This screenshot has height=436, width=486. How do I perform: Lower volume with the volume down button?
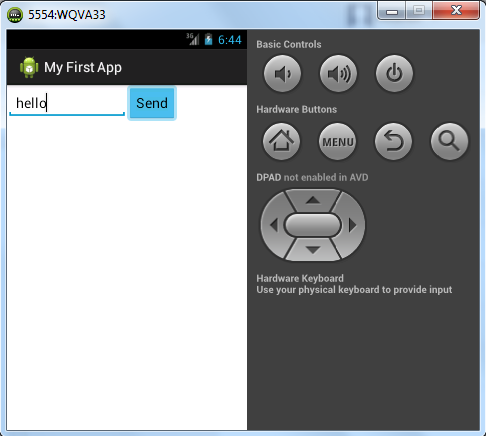pos(282,73)
